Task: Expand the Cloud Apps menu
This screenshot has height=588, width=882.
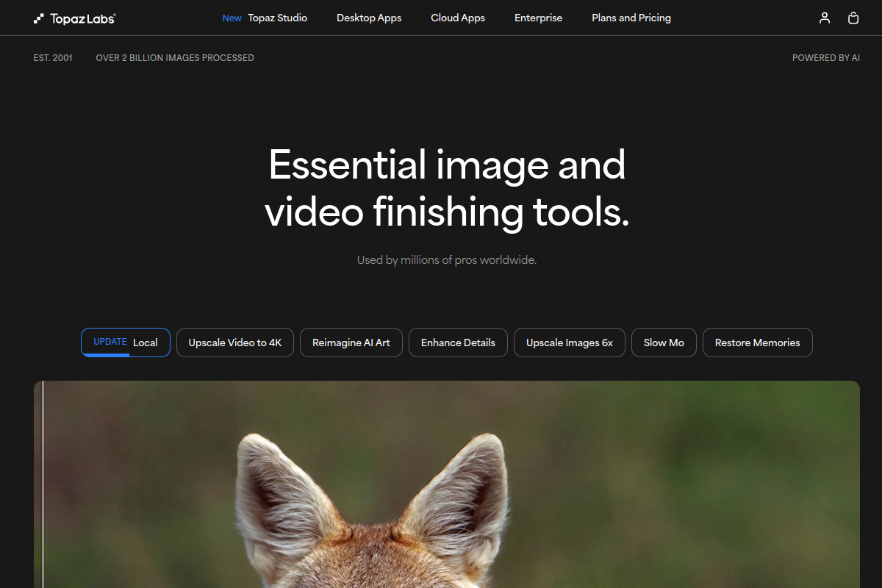Action: point(458,18)
